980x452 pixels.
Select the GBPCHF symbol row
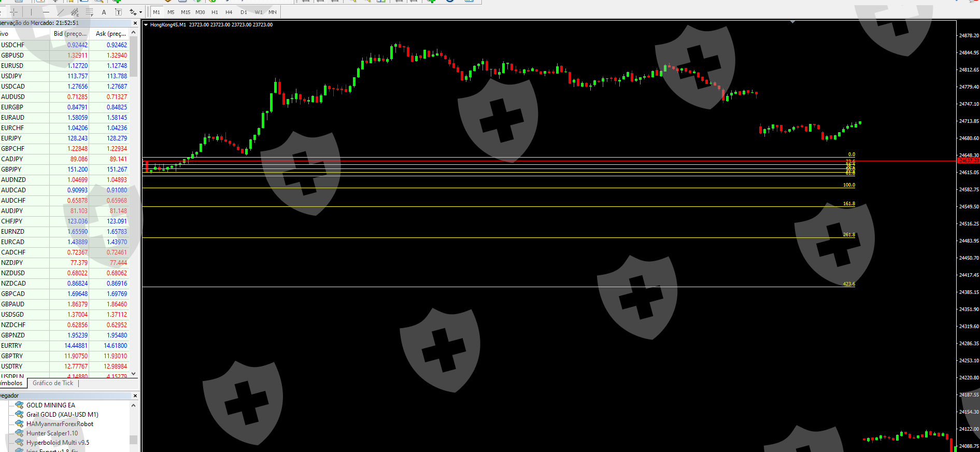click(64, 149)
